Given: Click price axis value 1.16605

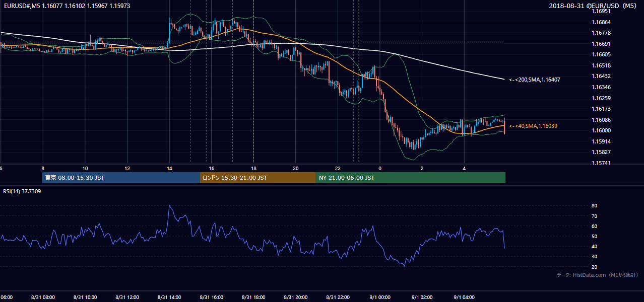Looking at the screenshot, I should 601,54.
